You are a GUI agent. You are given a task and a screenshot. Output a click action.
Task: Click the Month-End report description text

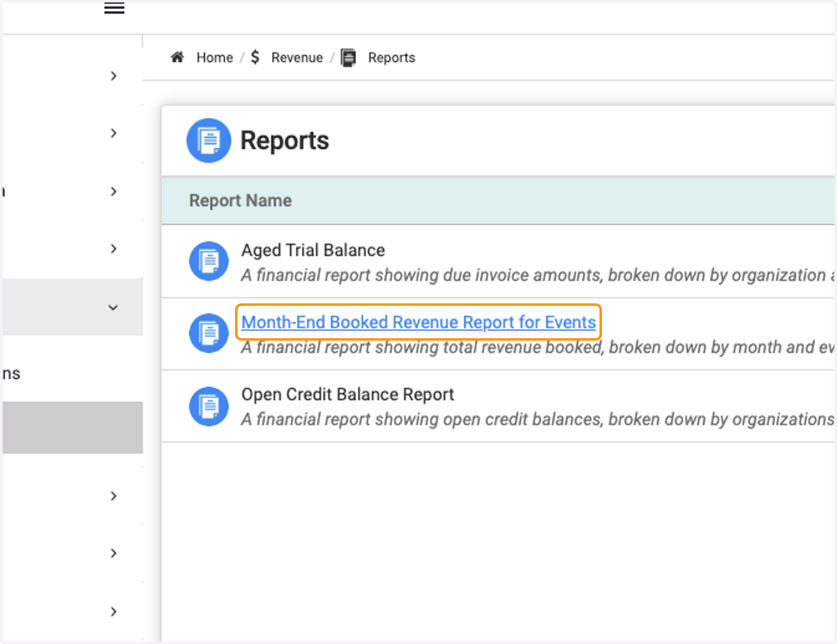coord(538,347)
